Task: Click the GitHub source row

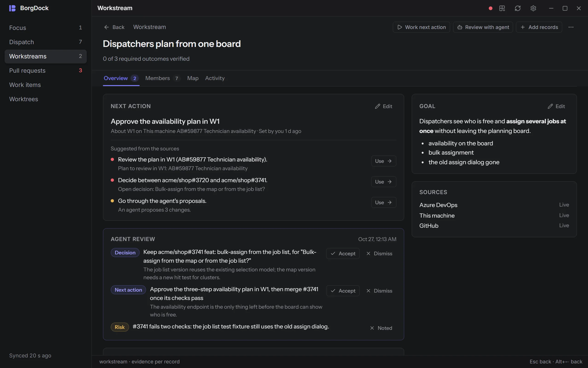Action: tap(494, 226)
